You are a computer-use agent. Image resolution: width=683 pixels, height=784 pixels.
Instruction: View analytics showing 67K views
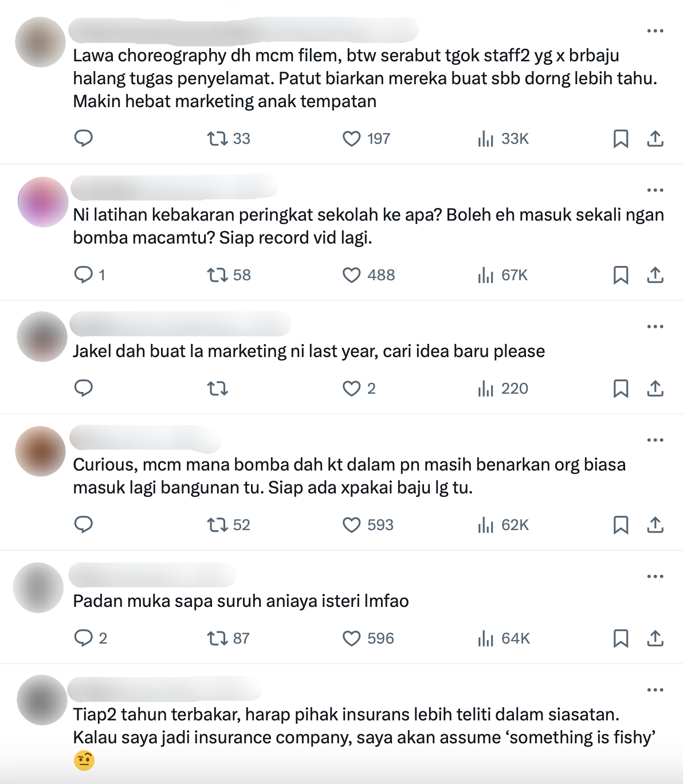point(503,275)
